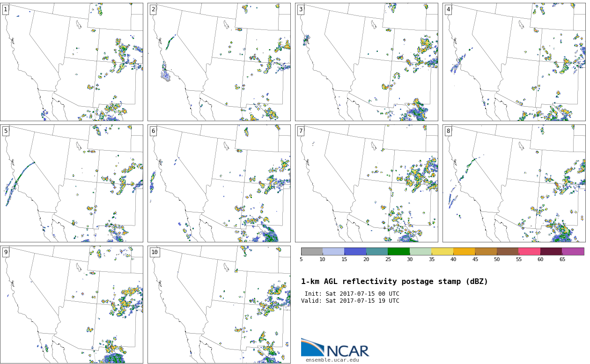Click the colorbar tick label 25
The image size is (590, 364).
tap(388, 260)
